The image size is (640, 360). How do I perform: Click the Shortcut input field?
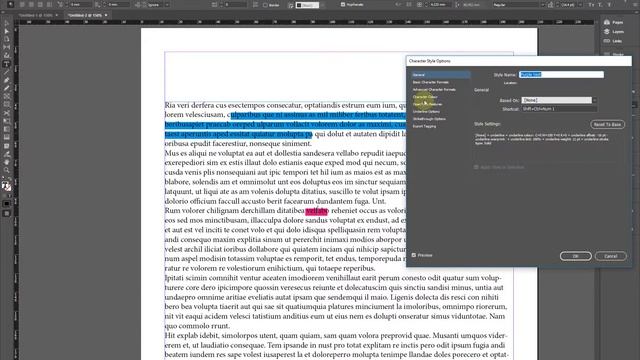pos(559,109)
